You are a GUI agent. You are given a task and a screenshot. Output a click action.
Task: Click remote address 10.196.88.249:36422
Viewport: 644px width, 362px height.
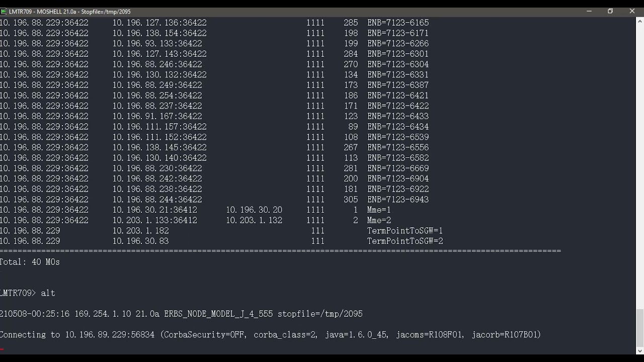[x=157, y=85]
